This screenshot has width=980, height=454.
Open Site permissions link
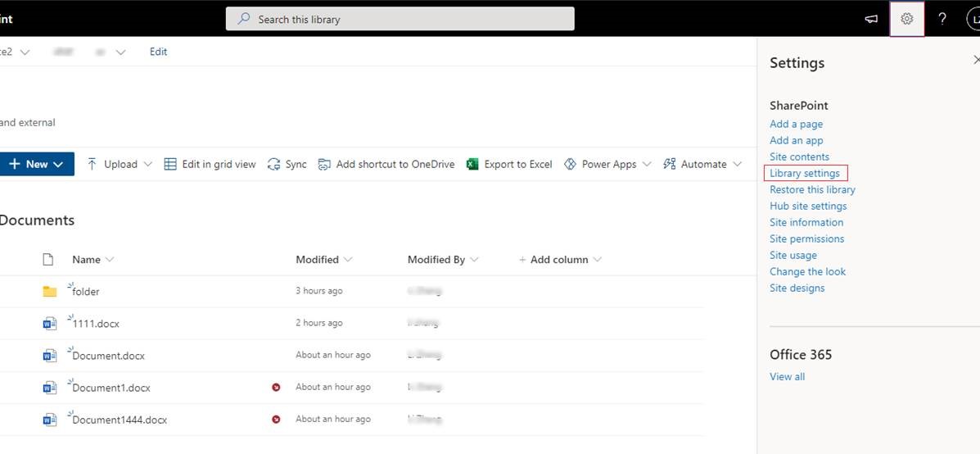pos(807,238)
